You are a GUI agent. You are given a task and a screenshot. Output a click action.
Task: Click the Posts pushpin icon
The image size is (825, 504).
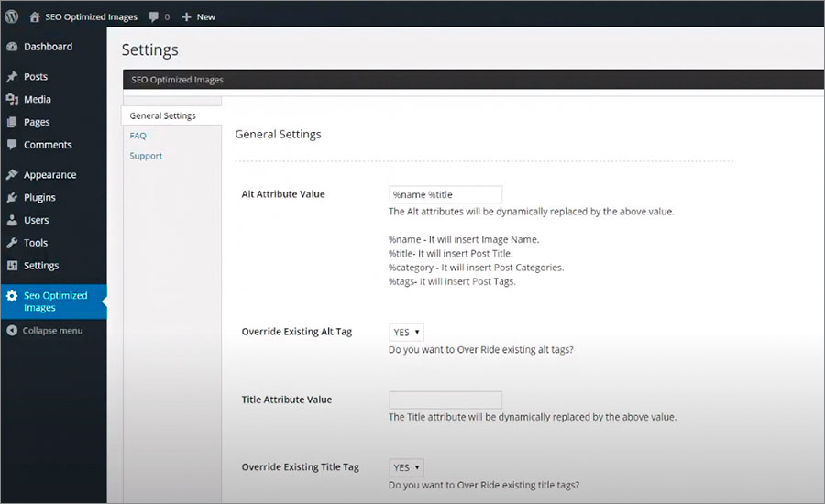click(x=12, y=77)
